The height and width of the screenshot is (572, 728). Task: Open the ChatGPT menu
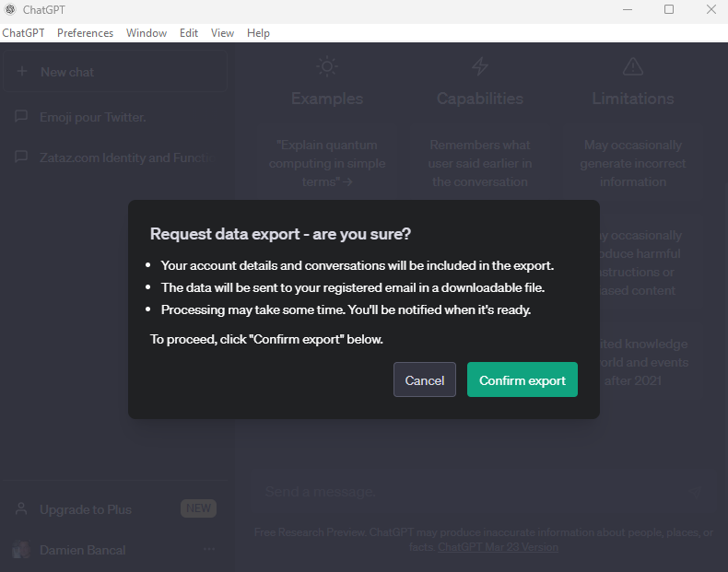point(23,33)
